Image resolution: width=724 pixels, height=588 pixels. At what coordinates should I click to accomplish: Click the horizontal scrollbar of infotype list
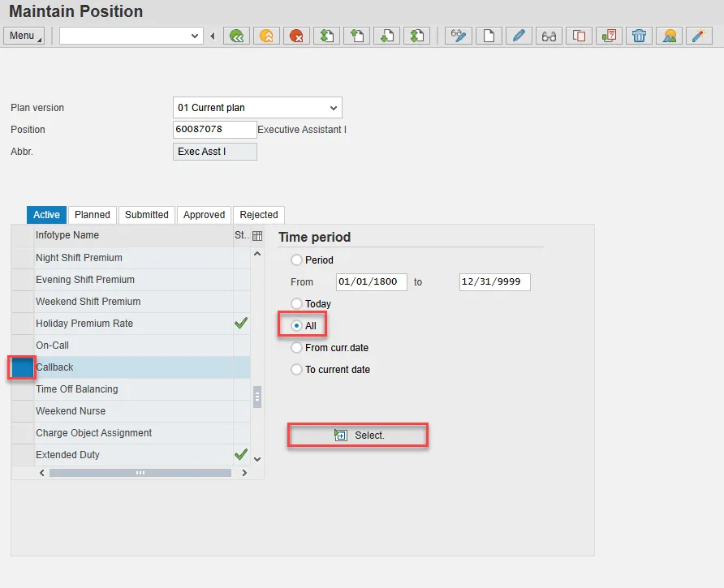pyautogui.click(x=140, y=472)
